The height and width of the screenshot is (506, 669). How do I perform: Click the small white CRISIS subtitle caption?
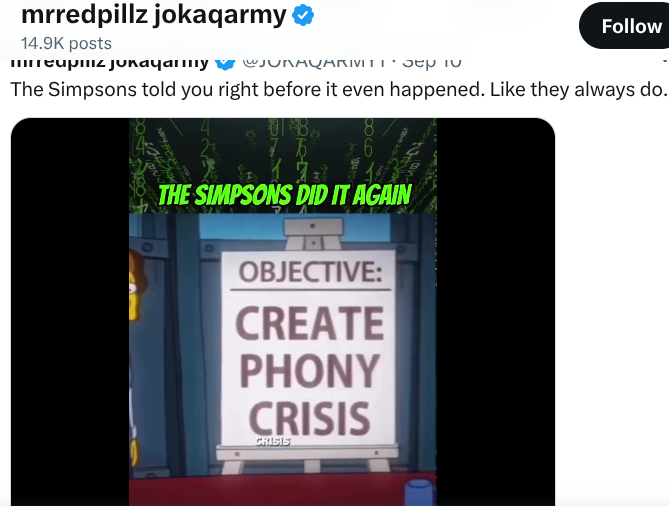(273, 441)
